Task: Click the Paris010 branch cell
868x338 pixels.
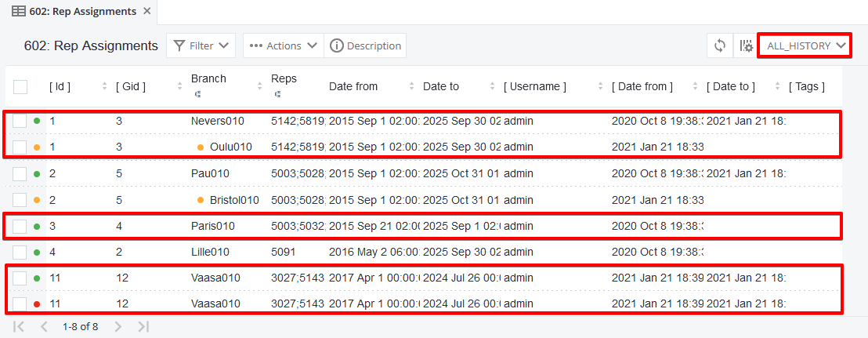Action: coord(212,226)
